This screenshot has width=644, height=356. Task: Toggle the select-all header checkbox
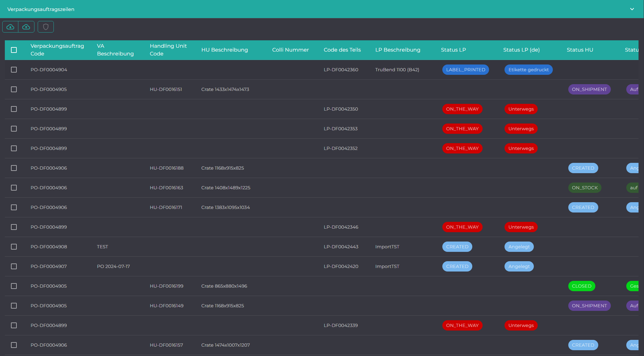point(14,50)
